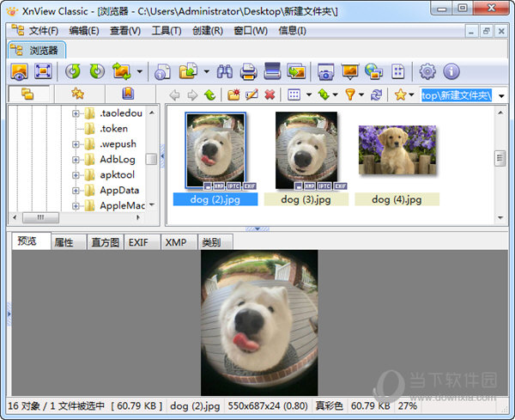515x420 pixels.
Task: Click the folder tree horizontal scrollbar
Action: [x=43, y=218]
